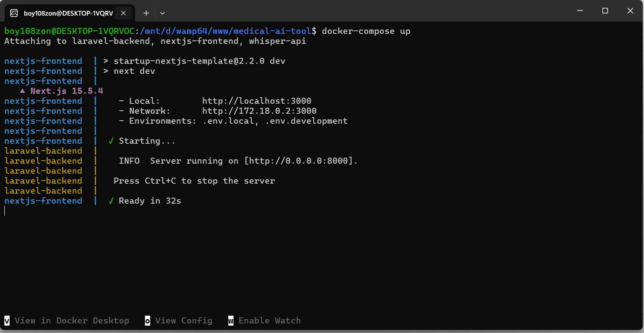This screenshot has height=333, width=644.
Task: Open a new terminal tab with the plus icon
Action: pos(146,13)
